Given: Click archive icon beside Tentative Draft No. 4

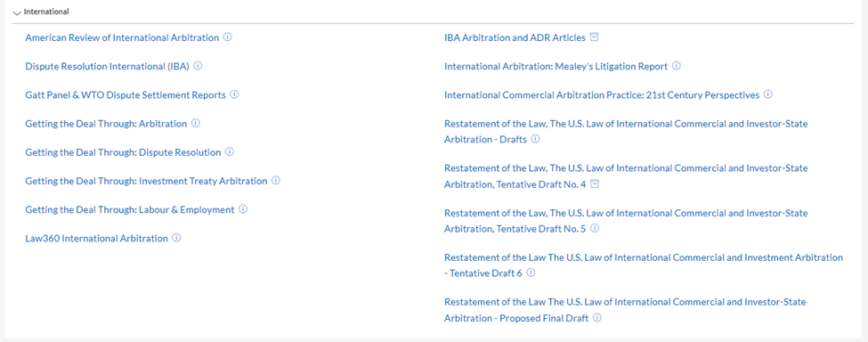Looking at the screenshot, I should coord(595,184).
